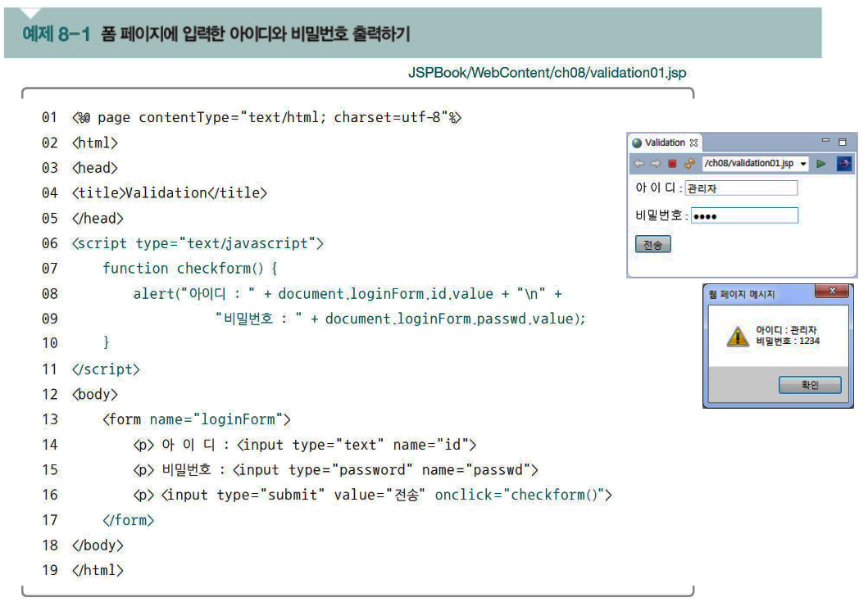
Task: Click the closing form tag on line 17
Action: 129,520
